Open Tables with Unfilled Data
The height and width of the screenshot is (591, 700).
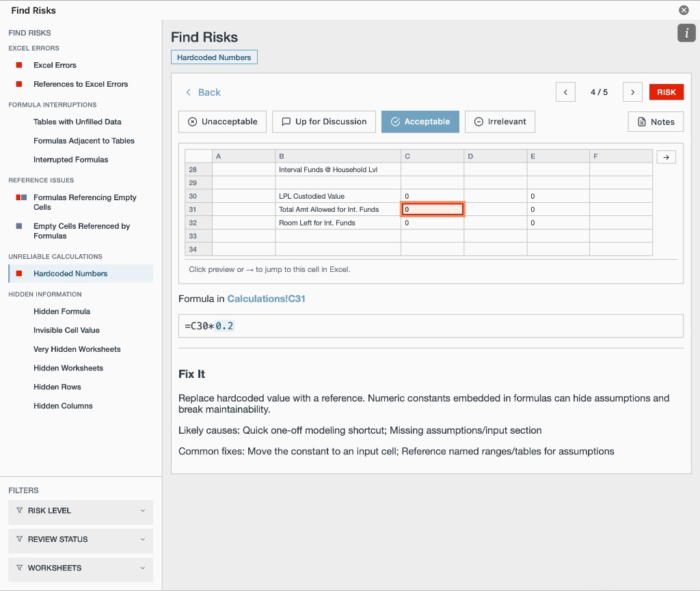(x=77, y=122)
